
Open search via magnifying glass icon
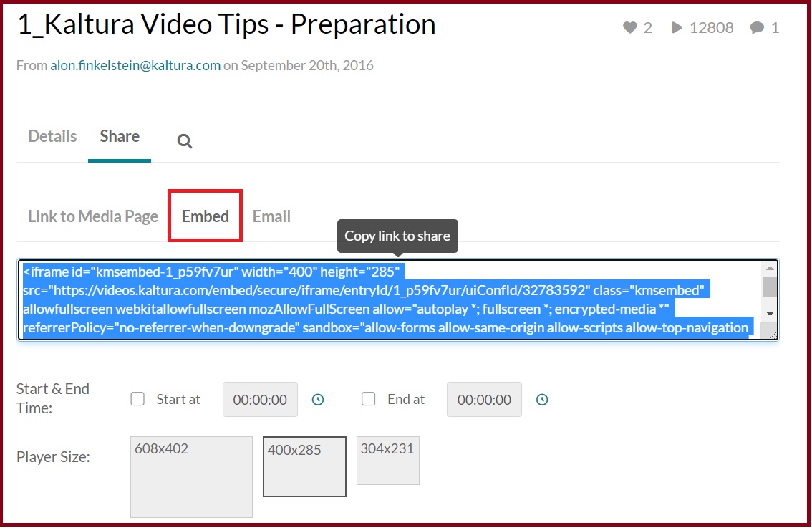click(185, 141)
